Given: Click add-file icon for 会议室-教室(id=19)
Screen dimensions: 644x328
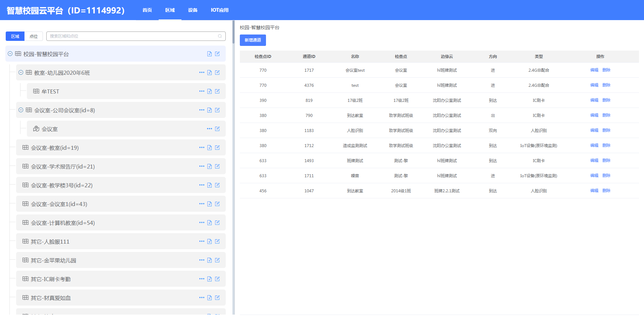Looking at the screenshot, I should click(x=209, y=148).
